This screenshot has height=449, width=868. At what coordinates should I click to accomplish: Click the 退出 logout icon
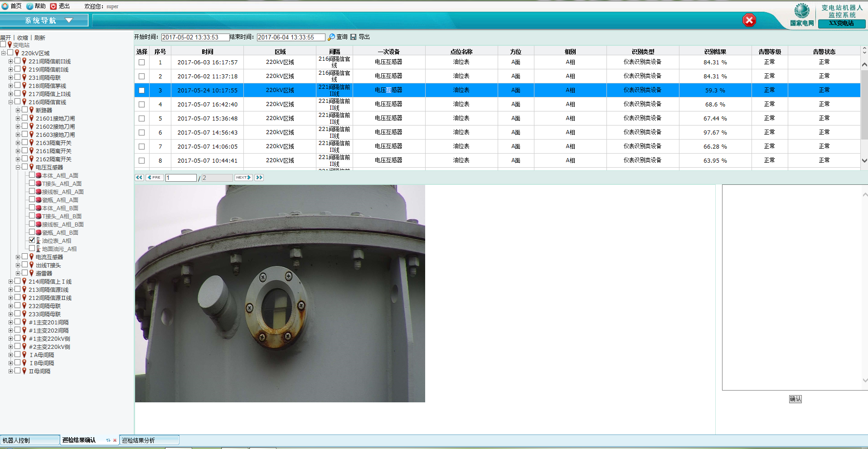(53, 6)
